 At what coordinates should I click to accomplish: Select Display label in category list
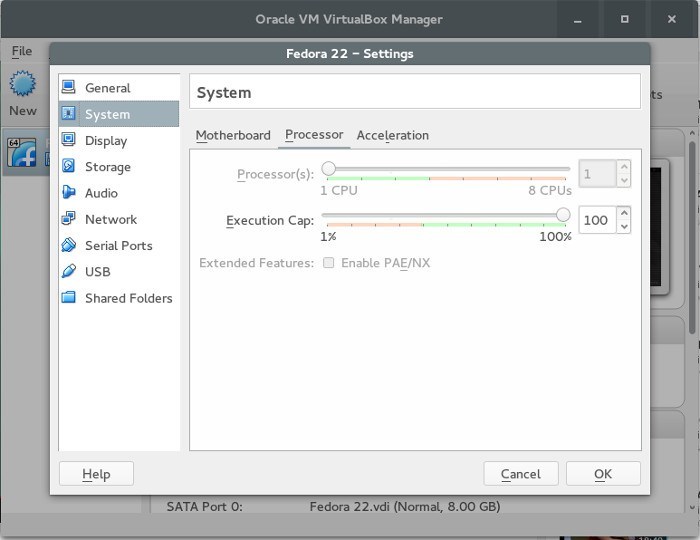pyautogui.click(x=106, y=141)
